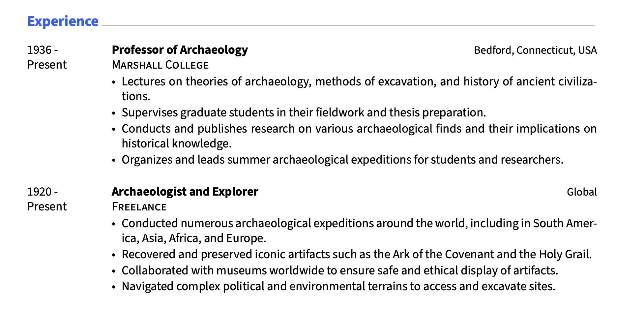
Task: Click the horizontal rule beside the Experience heading
Action: point(348,25)
